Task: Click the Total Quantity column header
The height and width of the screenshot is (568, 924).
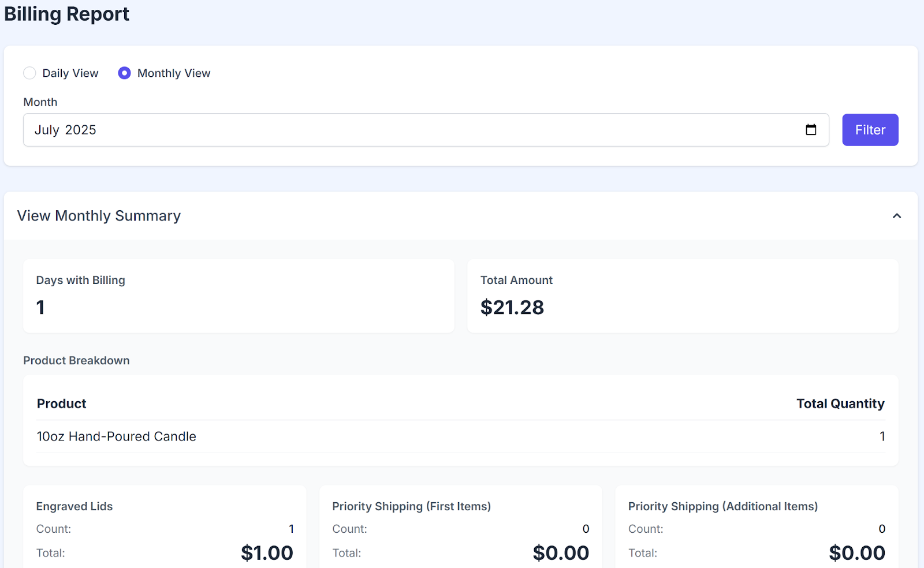Action: point(840,403)
